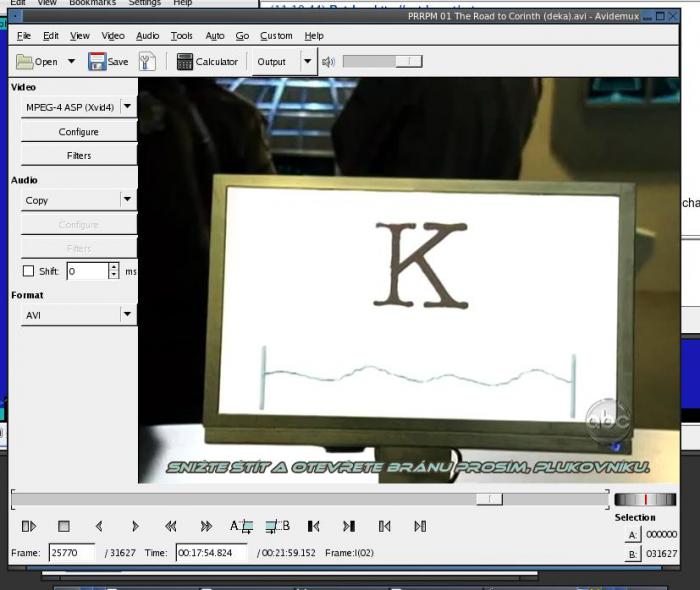Go to first frame
This screenshot has height=590, width=700.
384,527
